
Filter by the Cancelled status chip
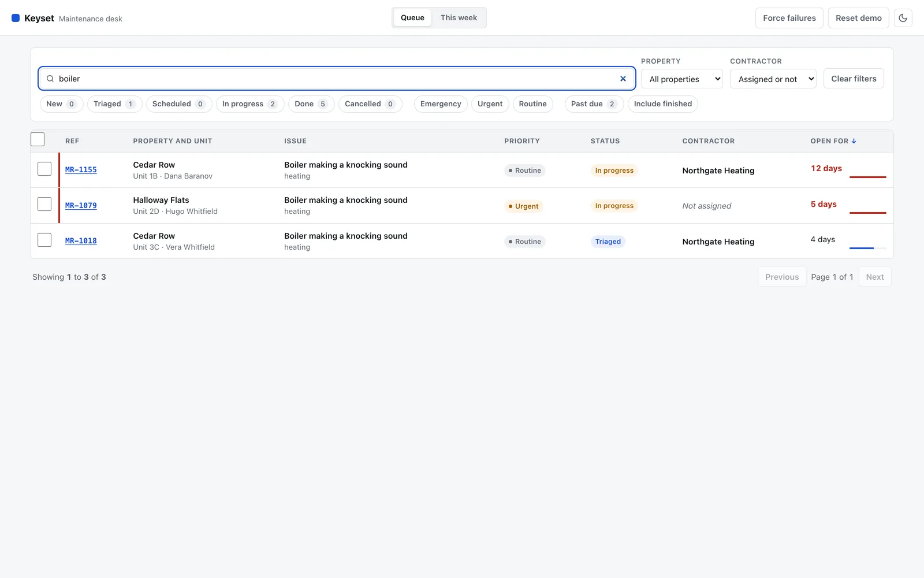370,104
